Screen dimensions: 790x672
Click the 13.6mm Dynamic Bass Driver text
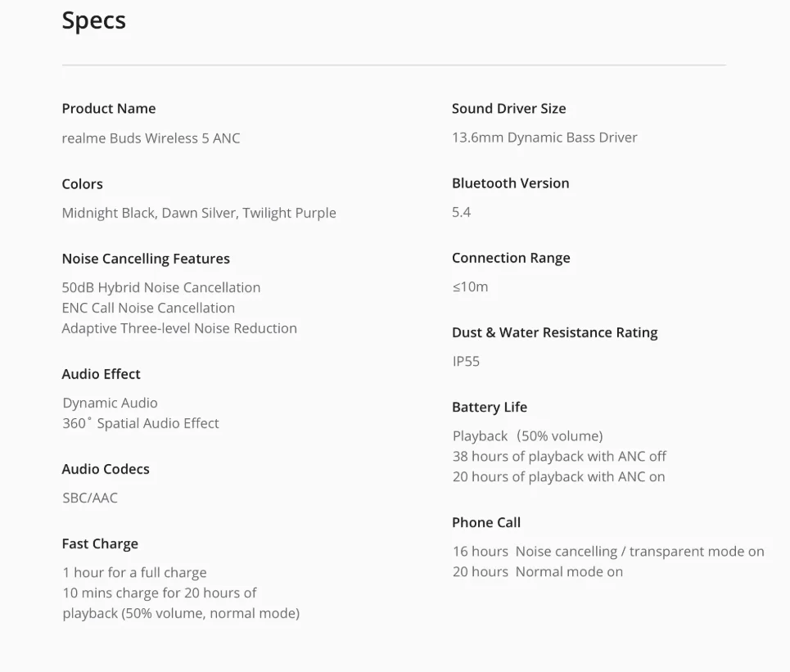click(x=544, y=138)
